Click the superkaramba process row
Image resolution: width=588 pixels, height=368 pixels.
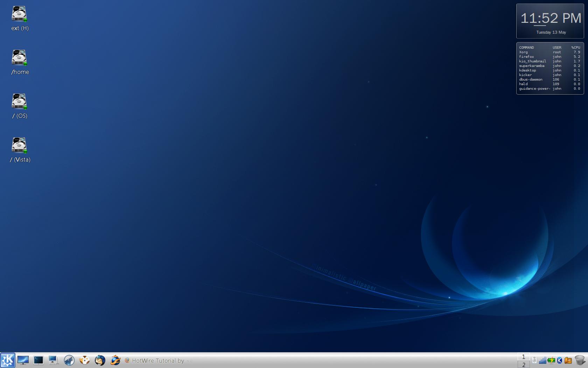point(549,66)
